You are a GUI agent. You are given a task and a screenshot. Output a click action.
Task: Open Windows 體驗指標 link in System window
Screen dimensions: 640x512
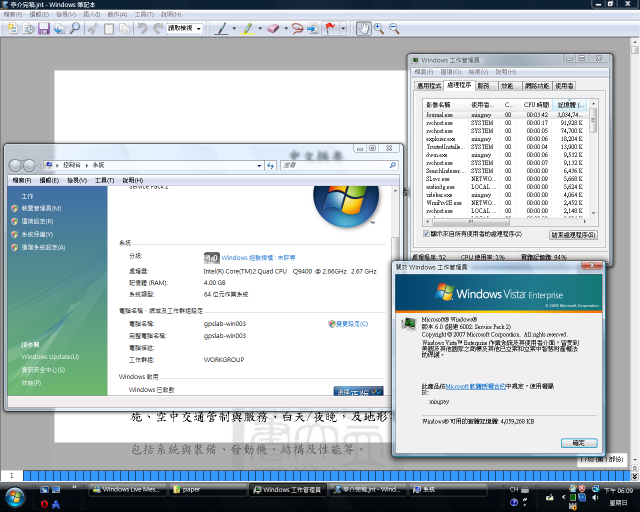tap(258, 258)
